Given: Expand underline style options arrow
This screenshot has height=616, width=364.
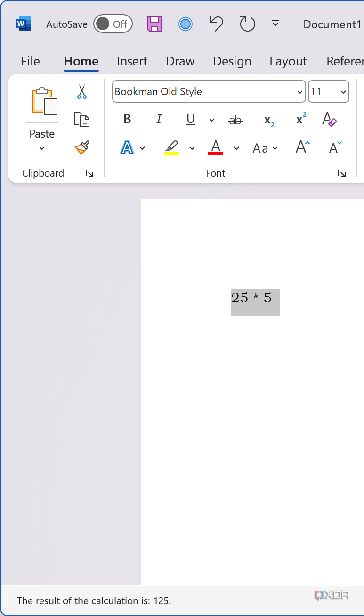Looking at the screenshot, I should [212, 120].
